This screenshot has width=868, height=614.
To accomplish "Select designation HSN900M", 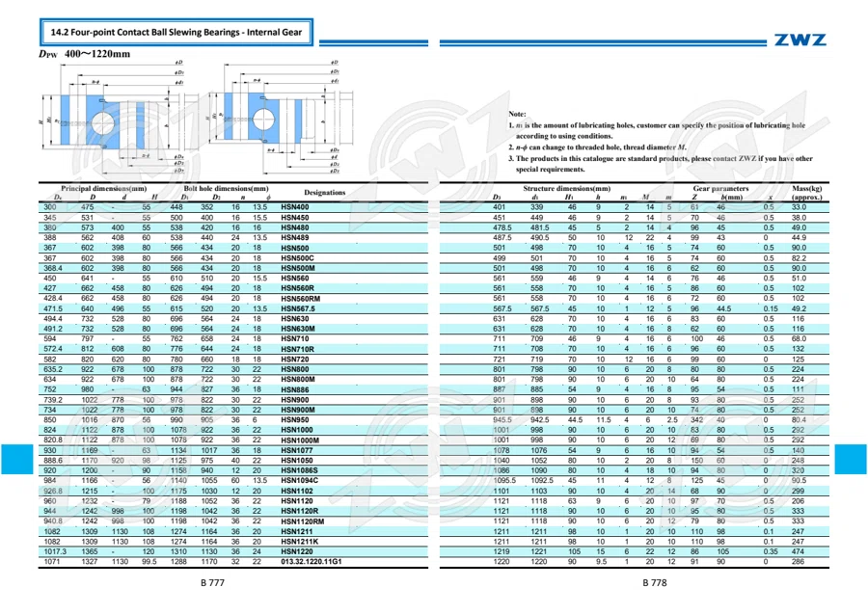I will point(298,410).
